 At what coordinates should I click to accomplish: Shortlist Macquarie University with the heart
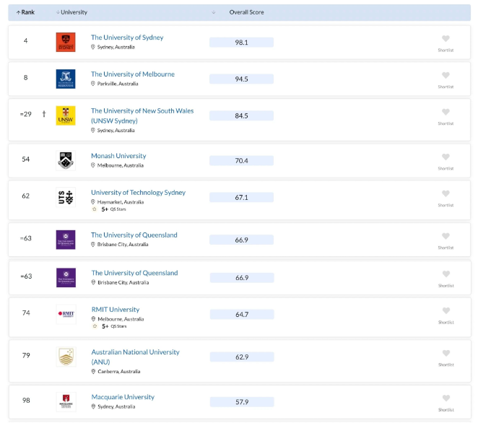(446, 398)
